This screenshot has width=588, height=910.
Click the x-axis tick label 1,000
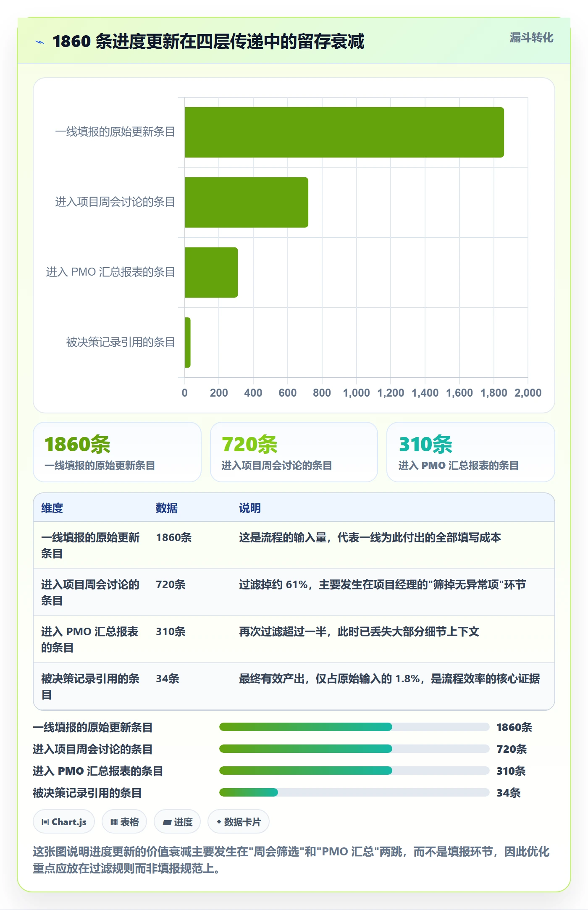click(356, 393)
